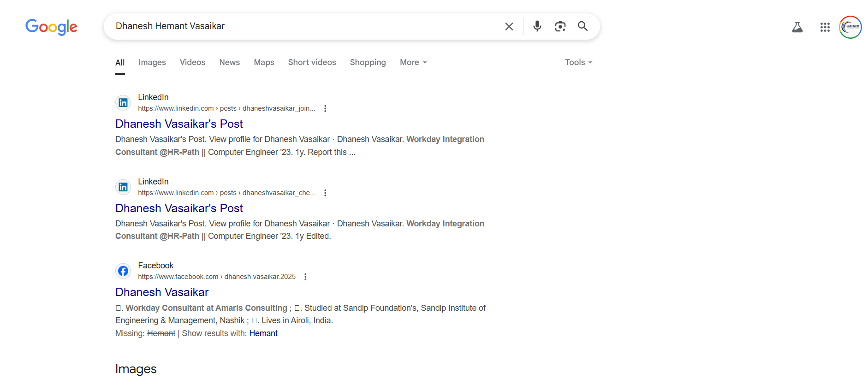Open the first Dhanesh Vasaikar's Post link
The height and width of the screenshot is (385, 868).
click(x=179, y=124)
